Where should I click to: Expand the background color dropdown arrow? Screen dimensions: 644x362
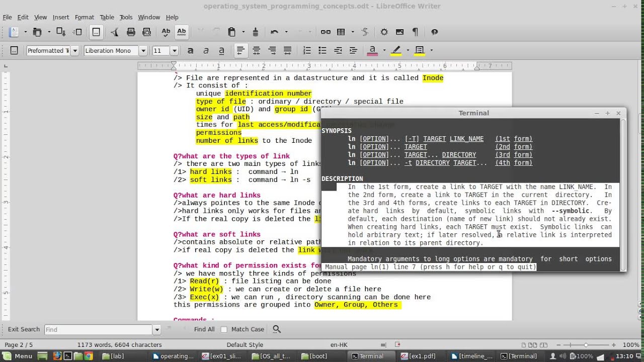point(431,51)
